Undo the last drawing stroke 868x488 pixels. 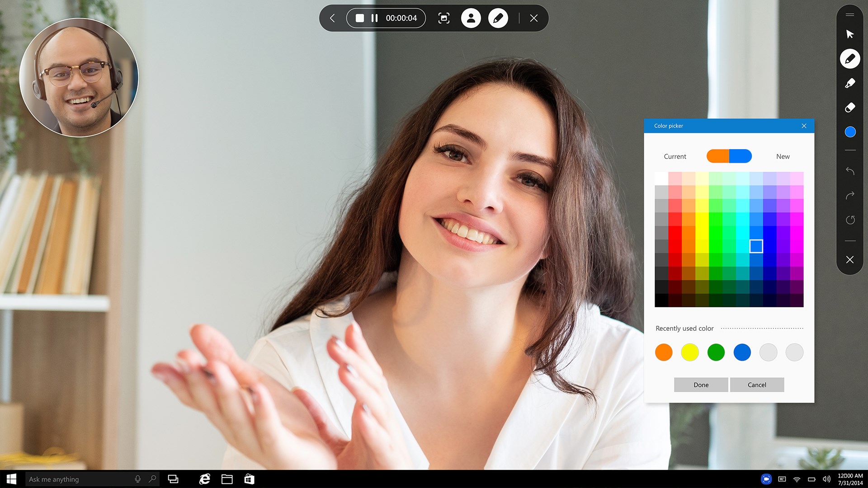pos(850,171)
